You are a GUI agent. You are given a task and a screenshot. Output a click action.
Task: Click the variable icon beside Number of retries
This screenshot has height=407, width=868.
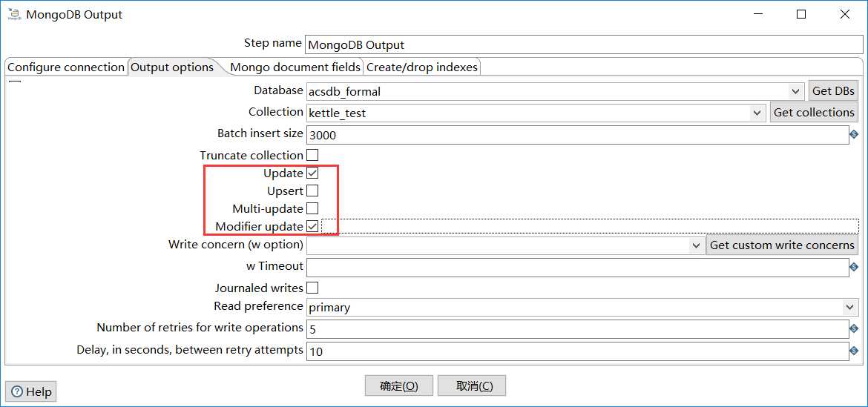coord(854,328)
